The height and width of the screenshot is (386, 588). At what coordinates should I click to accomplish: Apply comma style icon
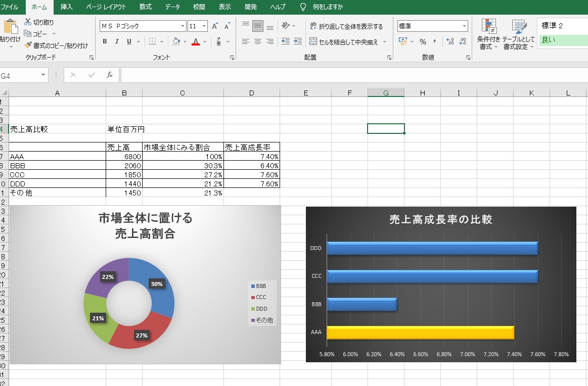434,41
